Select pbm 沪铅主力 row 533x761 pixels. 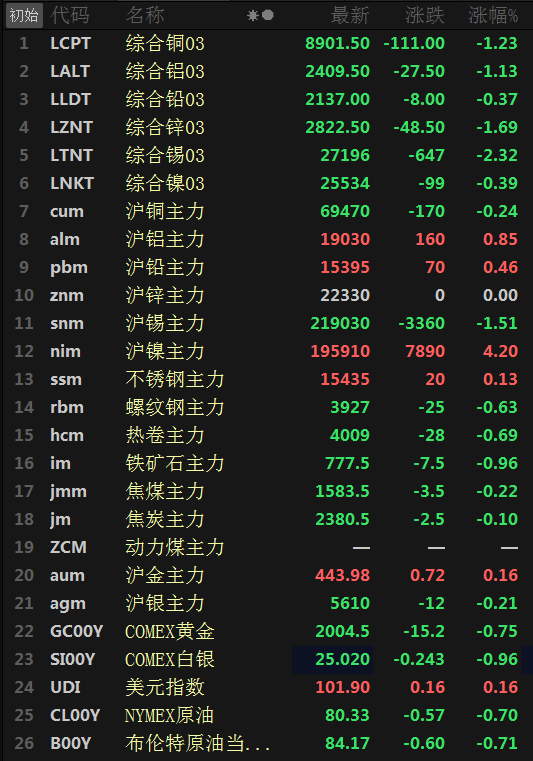point(266,267)
